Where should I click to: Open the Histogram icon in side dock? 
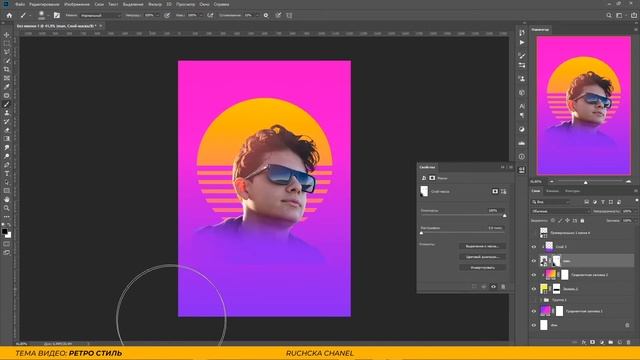[x=522, y=143]
